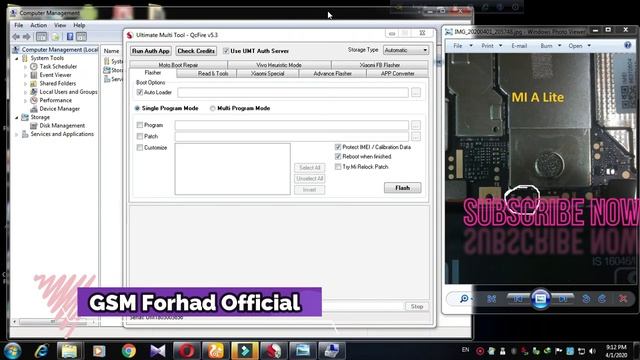
Task: Toggle Protect IMEI / Calibration Data checkbox
Action: [x=338, y=147]
